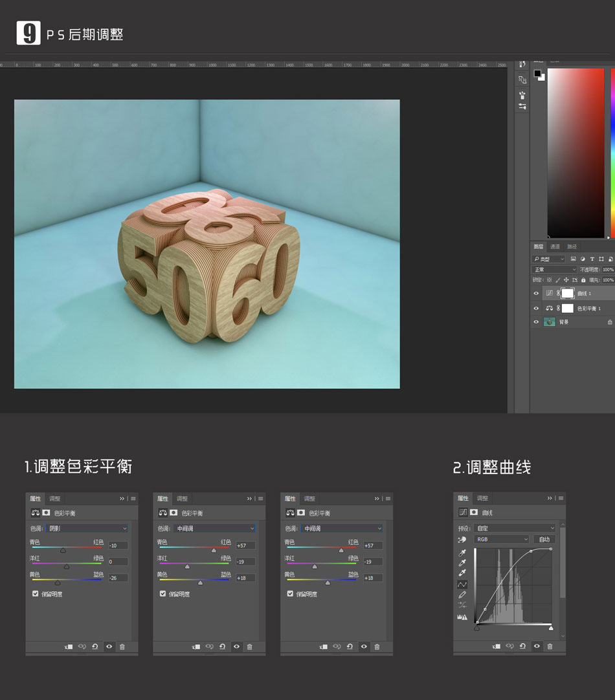
Task: Open the Curves panel flyout menu
Action: (561, 498)
